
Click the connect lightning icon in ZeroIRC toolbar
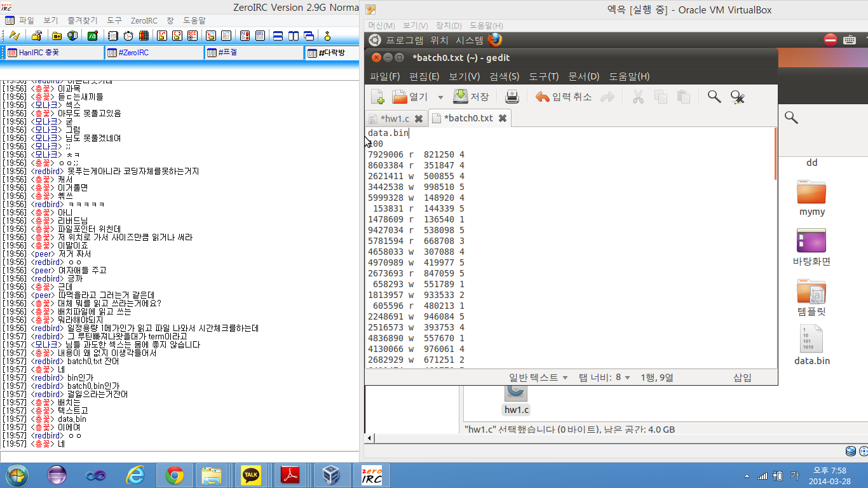coord(14,36)
